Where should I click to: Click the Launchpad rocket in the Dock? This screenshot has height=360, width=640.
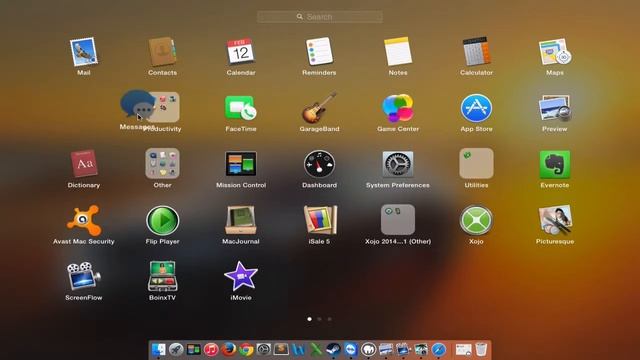176,349
